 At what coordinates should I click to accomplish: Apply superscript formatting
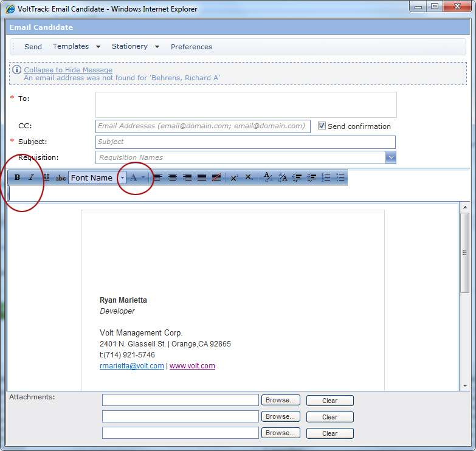pyautogui.click(x=234, y=177)
